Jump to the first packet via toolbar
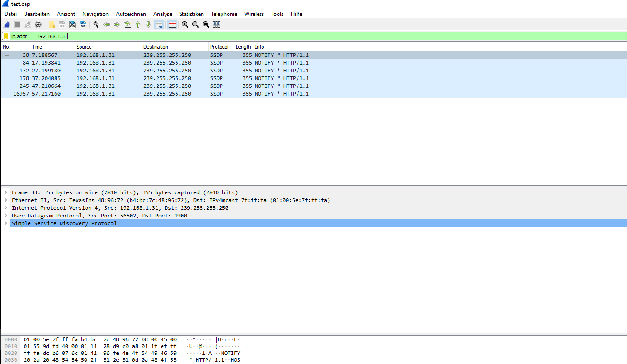Viewport: 627px width, 364px height. click(138, 25)
